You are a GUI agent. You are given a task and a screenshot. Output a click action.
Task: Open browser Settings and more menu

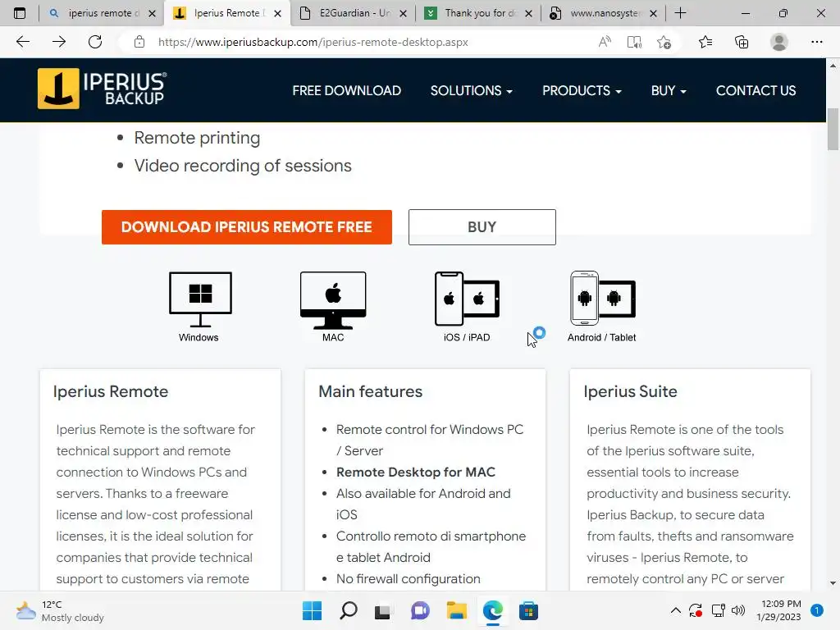click(816, 42)
